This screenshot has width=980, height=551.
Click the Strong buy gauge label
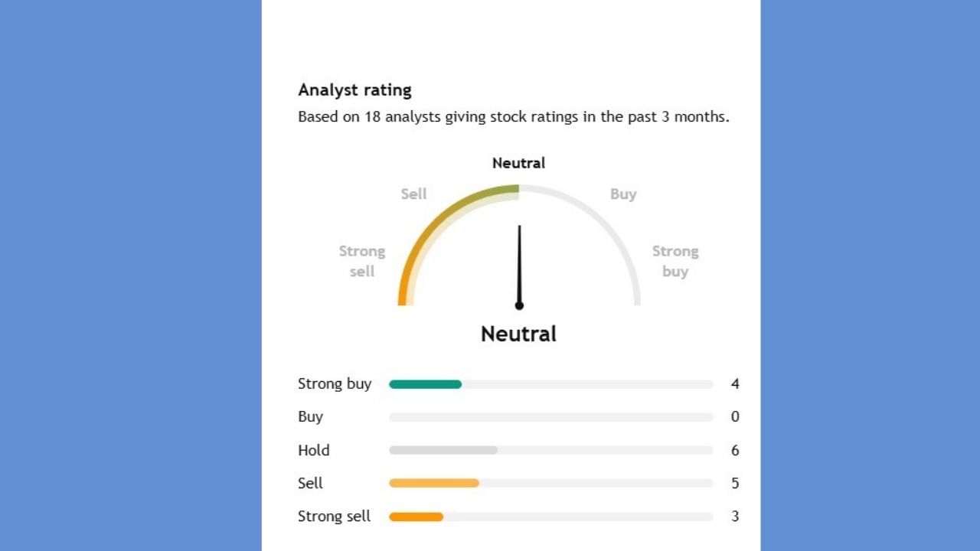point(675,261)
